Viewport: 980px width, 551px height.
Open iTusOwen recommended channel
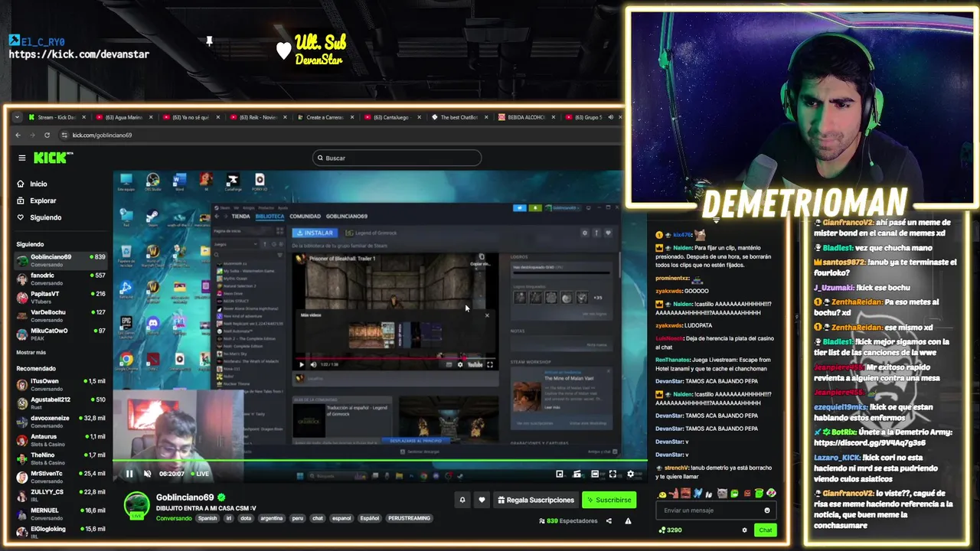pyautogui.click(x=61, y=384)
